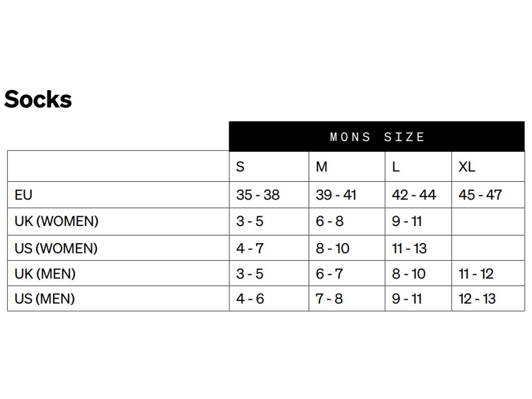Click the Socks heading
Image resolution: width=532 pixels, height=399 pixels.
[38, 99]
